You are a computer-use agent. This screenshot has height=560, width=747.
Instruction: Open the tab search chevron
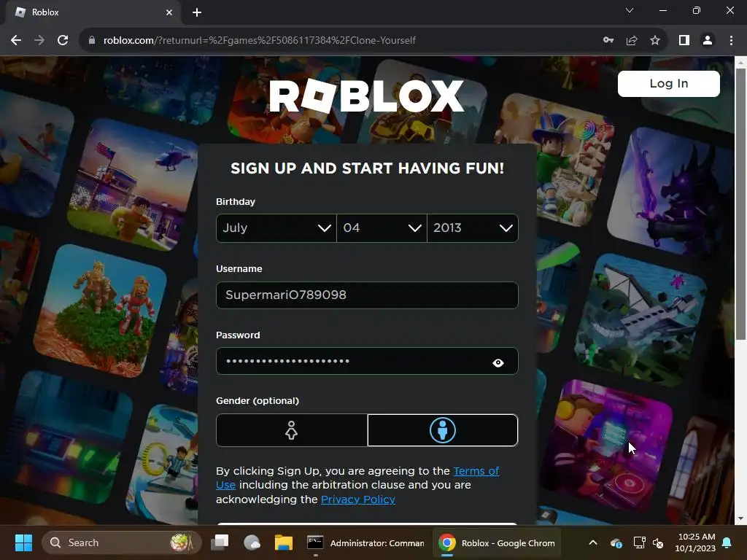click(x=630, y=10)
